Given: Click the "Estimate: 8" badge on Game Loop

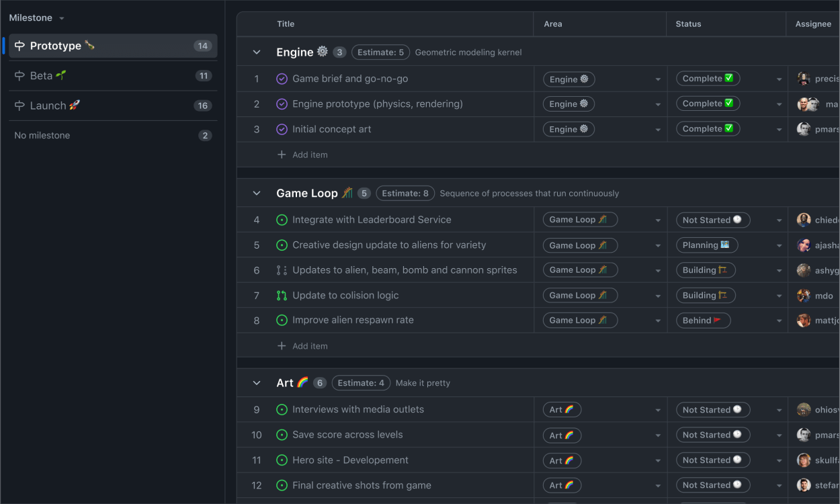Looking at the screenshot, I should coord(405,193).
